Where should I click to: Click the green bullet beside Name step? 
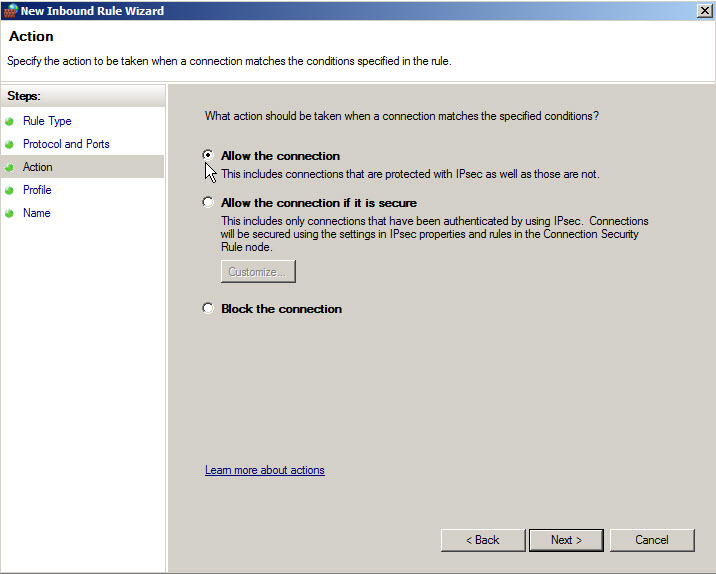pos(11,213)
